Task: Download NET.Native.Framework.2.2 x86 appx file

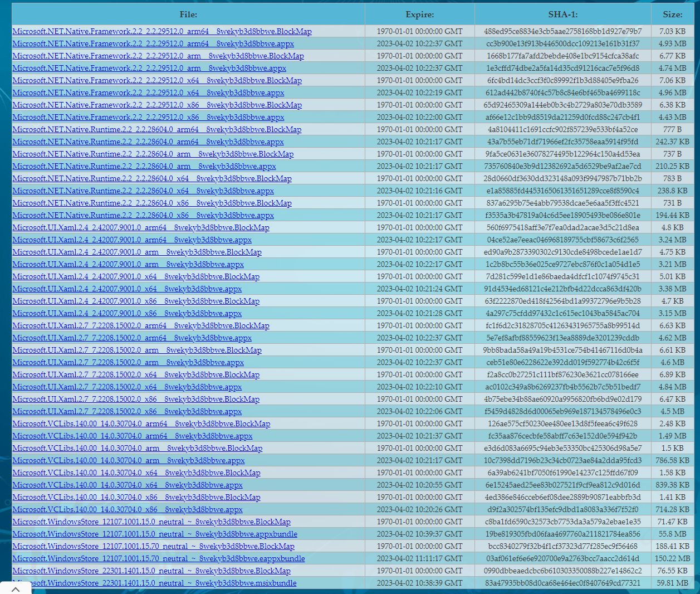Action: tap(148, 117)
